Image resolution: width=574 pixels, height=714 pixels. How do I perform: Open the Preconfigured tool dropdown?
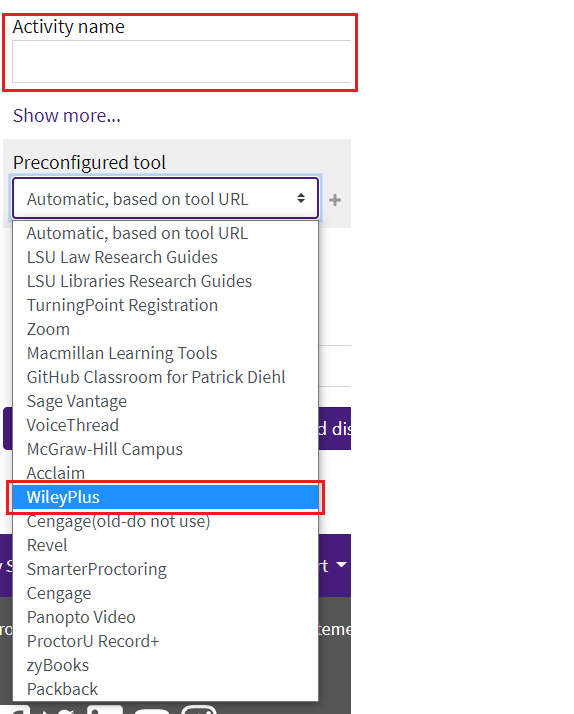tap(165, 199)
